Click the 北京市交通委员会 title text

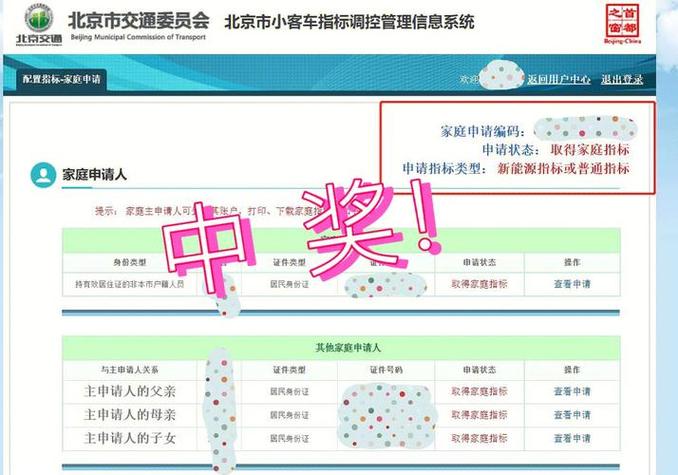tap(138, 20)
